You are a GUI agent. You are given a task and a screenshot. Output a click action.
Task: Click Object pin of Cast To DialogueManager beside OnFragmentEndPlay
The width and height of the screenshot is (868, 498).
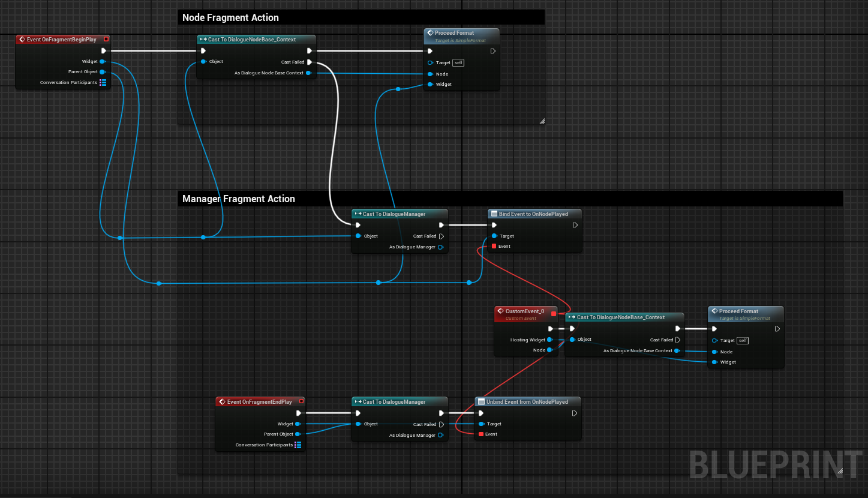[x=358, y=424]
